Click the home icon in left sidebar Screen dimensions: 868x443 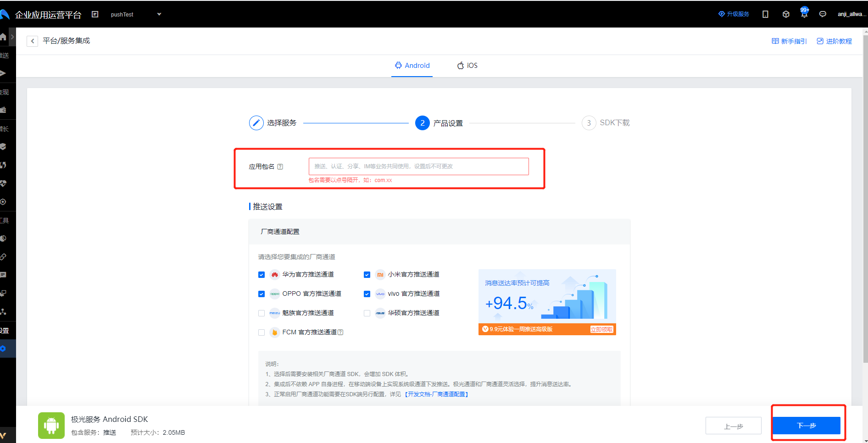[x=3, y=37]
